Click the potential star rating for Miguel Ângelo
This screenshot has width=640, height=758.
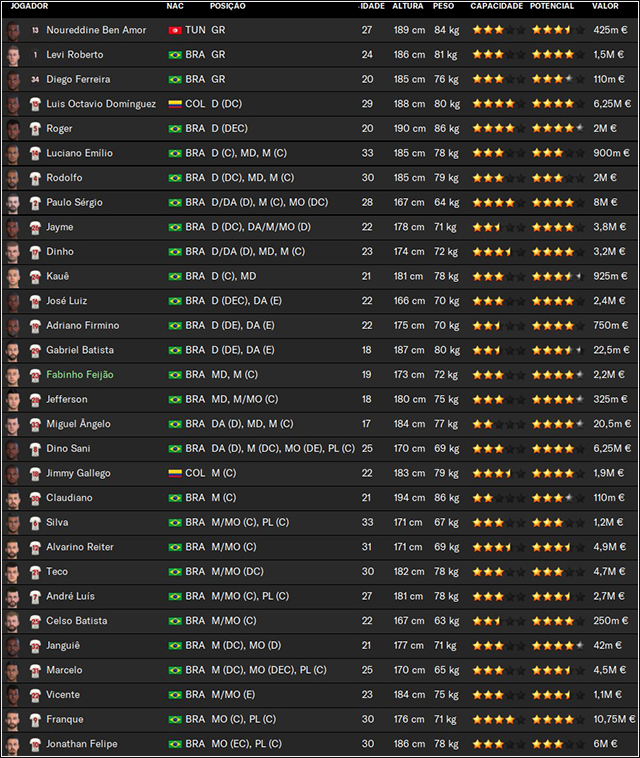coord(558,424)
